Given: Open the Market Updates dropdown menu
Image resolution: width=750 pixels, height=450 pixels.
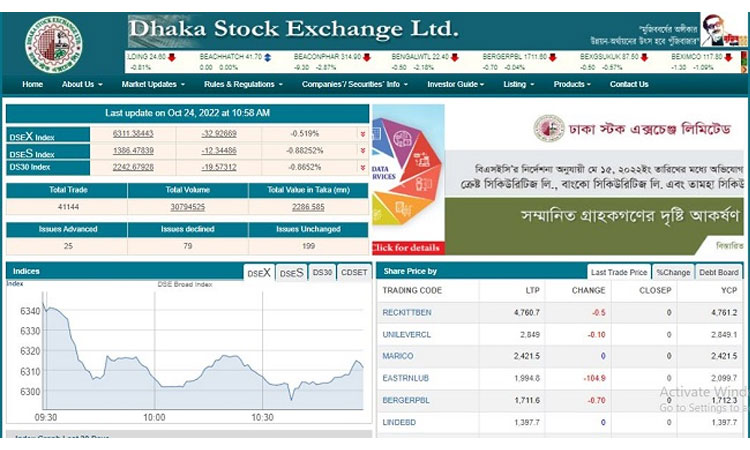Looking at the screenshot, I should click(x=153, y=85).
